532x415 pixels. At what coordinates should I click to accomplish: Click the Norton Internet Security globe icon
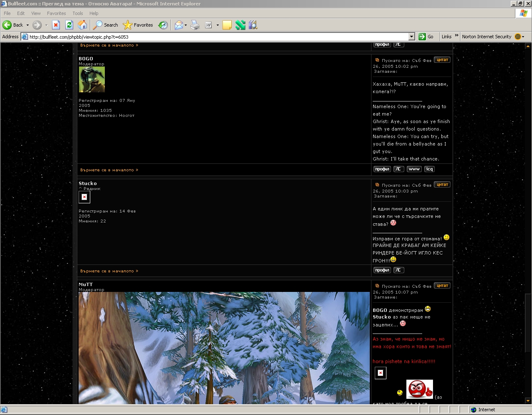pos(518,37)
